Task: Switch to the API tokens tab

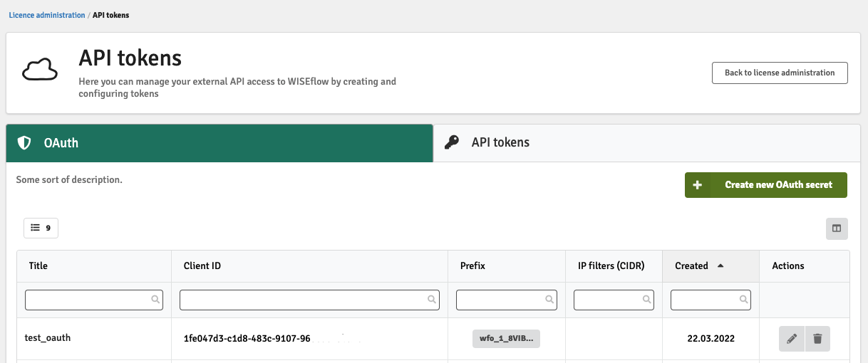Action: click(x=647, y=143)
